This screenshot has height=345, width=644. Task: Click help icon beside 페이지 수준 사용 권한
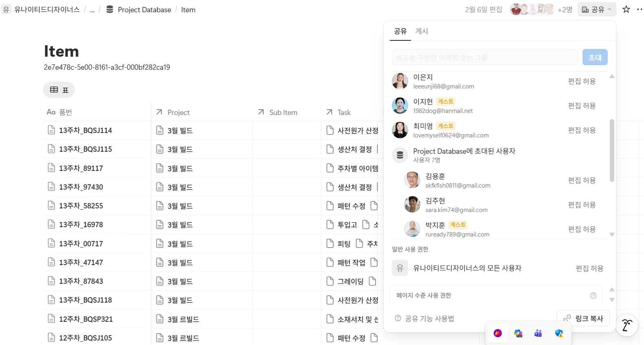[593, 296]
